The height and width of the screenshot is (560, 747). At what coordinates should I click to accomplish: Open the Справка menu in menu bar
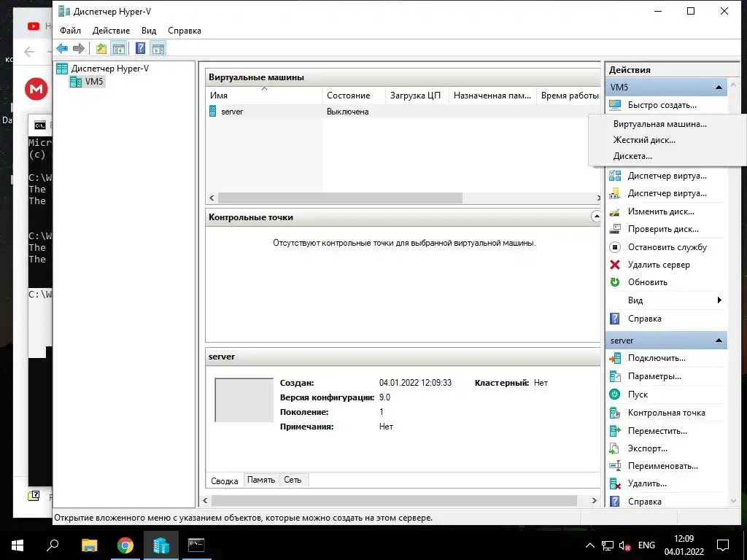click(185, 31)
